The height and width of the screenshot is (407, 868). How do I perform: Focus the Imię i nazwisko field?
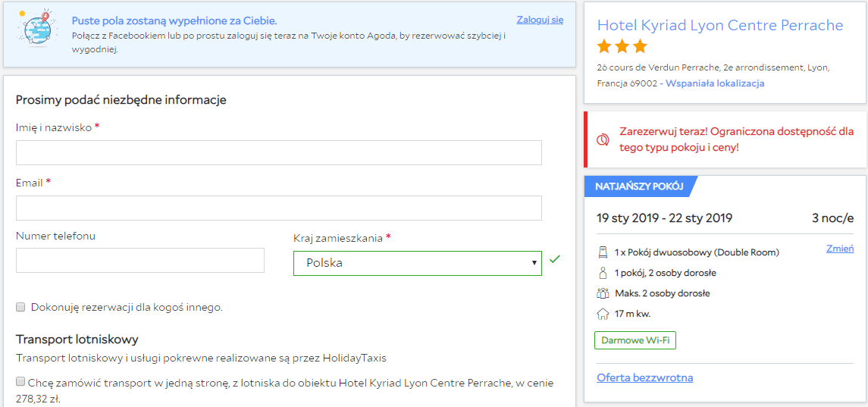[278, 153]
